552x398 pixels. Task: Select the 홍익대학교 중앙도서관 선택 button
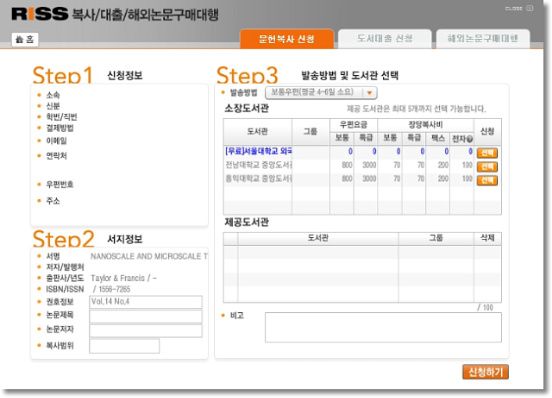pyautogui.click(x=487, y=181)
